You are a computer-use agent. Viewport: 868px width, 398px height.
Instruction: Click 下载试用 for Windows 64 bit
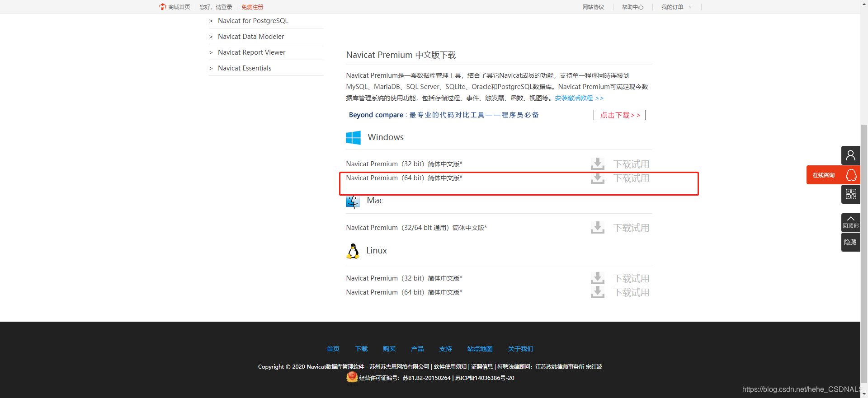point(631,178)
